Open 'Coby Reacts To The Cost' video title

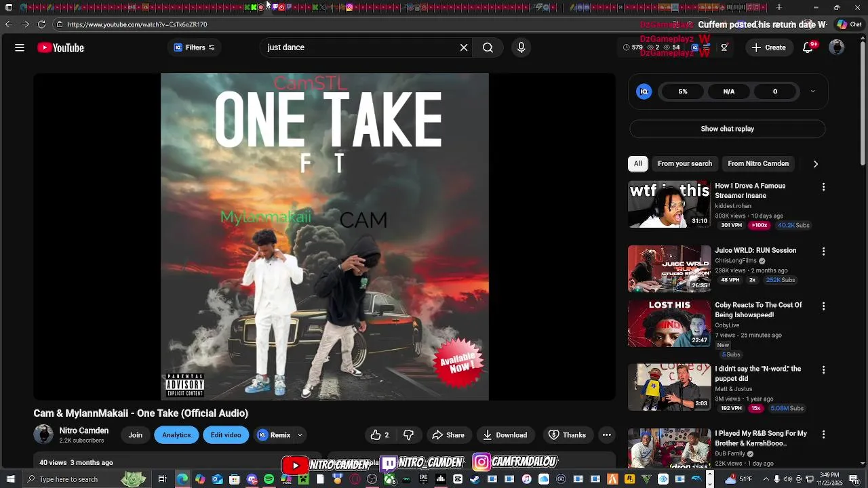pyautogui.click(x=758, y=310)
